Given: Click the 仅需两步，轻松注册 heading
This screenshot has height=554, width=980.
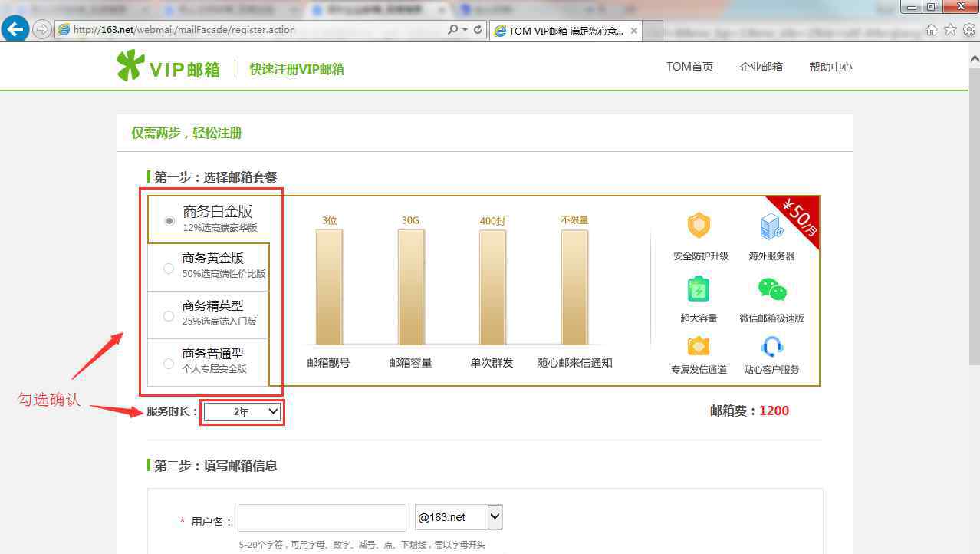Looking at the screenshot, I should click(x=186, y=133).
